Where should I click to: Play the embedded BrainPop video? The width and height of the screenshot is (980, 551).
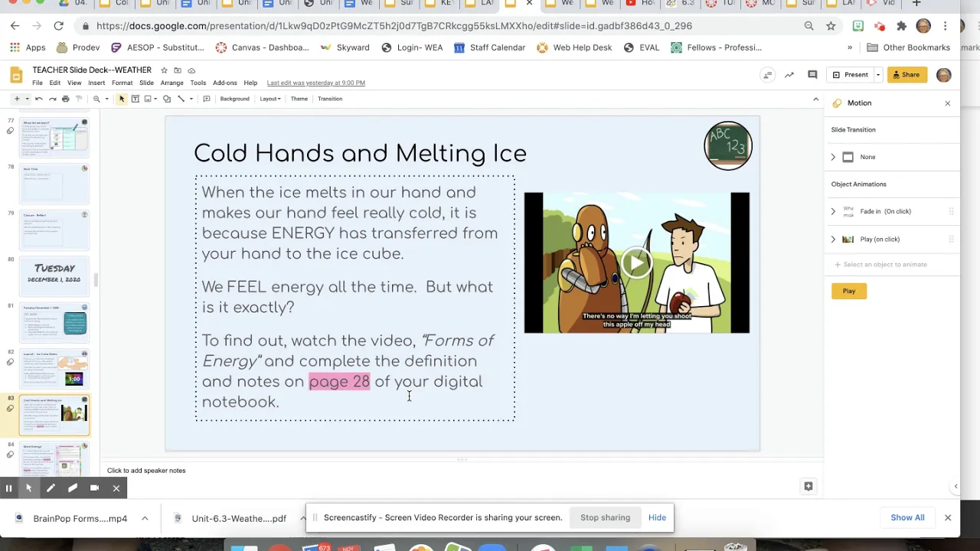pyautogui.click(x=636, y=262)
